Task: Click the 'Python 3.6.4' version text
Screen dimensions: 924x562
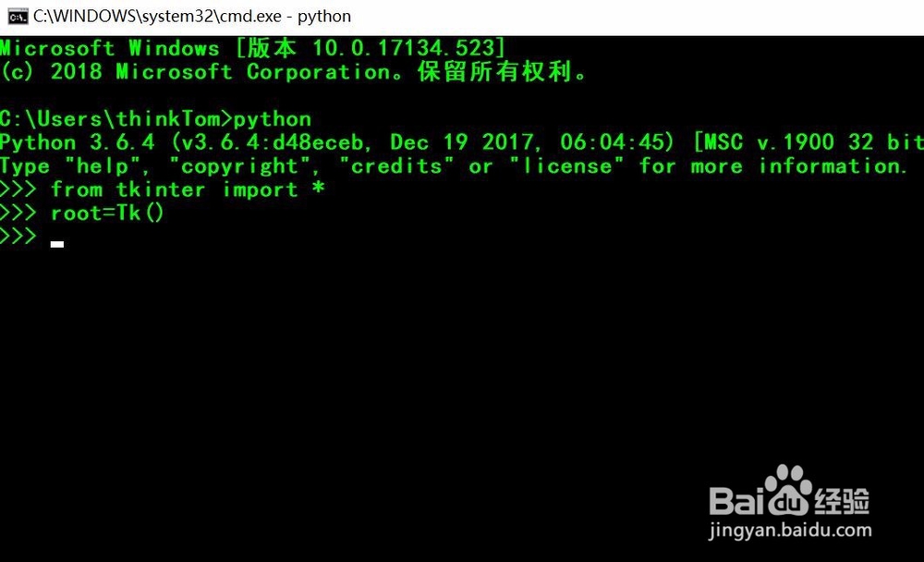Action: tap(78, 142)
